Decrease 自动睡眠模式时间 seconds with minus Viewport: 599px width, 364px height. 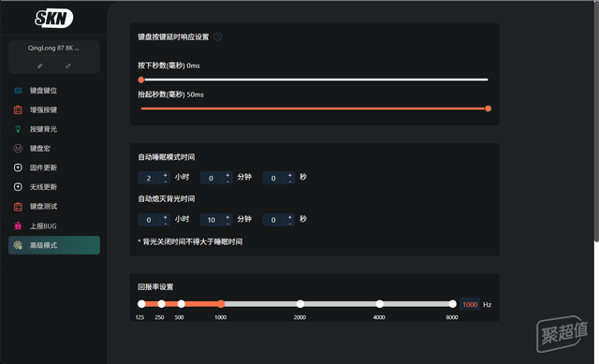click(290, 182)
